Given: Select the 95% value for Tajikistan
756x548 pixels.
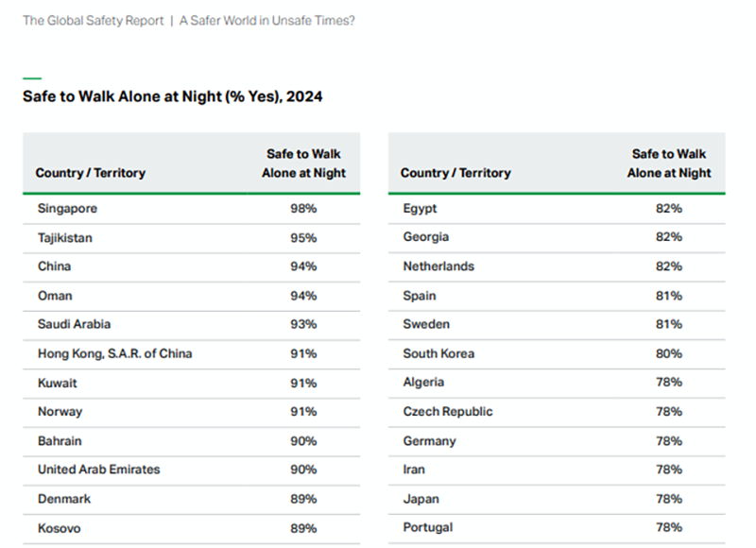Looking at the screenshot, I should click(x=303, y=238).
